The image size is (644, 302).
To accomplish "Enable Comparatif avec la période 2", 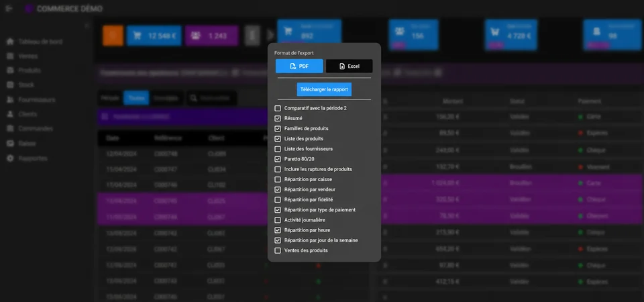I will (x=278, y=108).
